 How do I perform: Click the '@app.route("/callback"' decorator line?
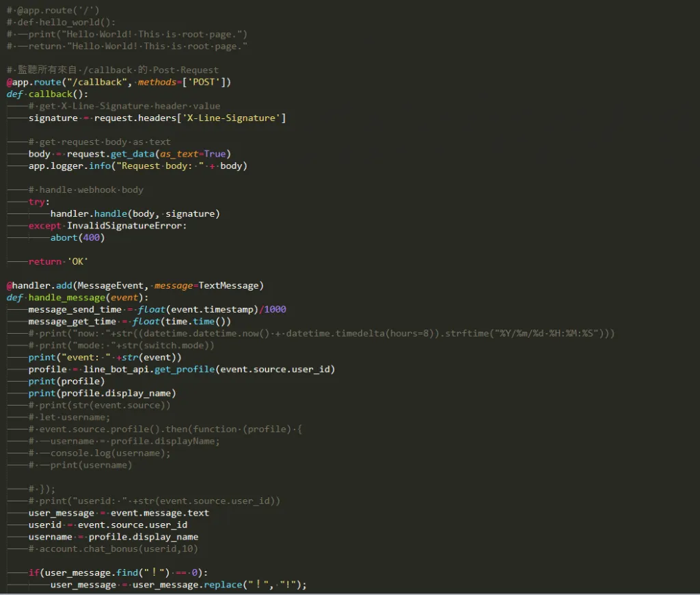coord(119,82)
